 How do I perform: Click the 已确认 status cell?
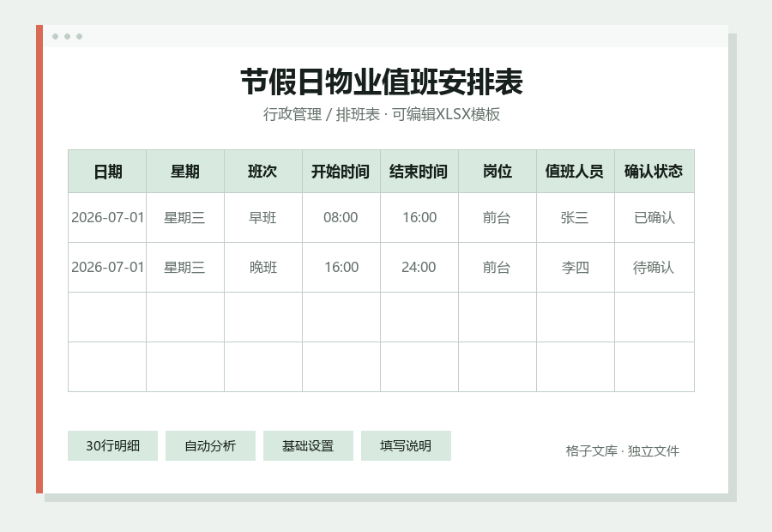(654, 217)
